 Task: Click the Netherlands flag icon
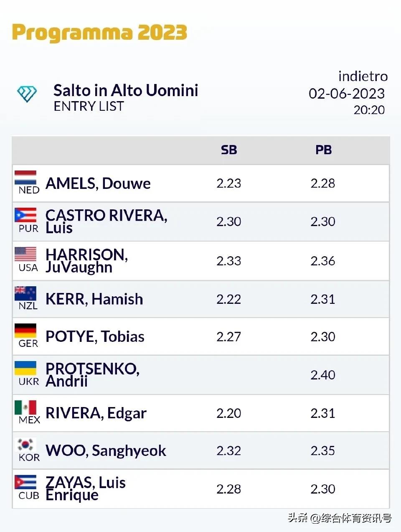(x=25, y=178)
